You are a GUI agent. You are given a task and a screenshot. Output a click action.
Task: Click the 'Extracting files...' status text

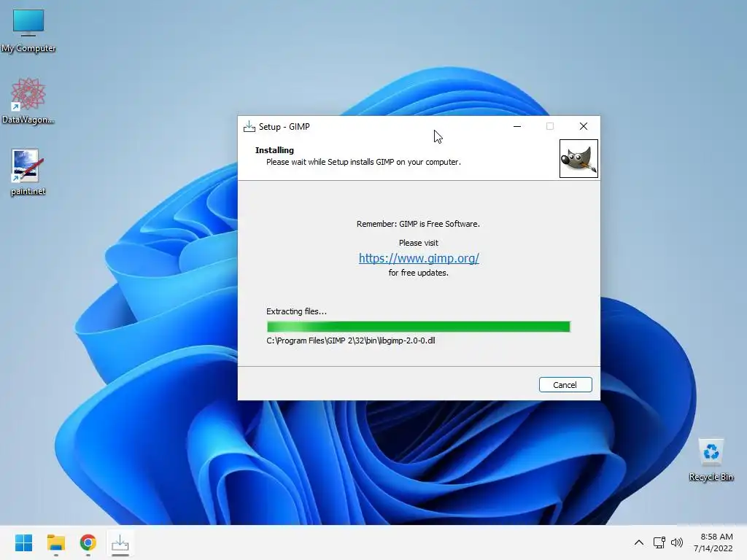coord(296,311)
